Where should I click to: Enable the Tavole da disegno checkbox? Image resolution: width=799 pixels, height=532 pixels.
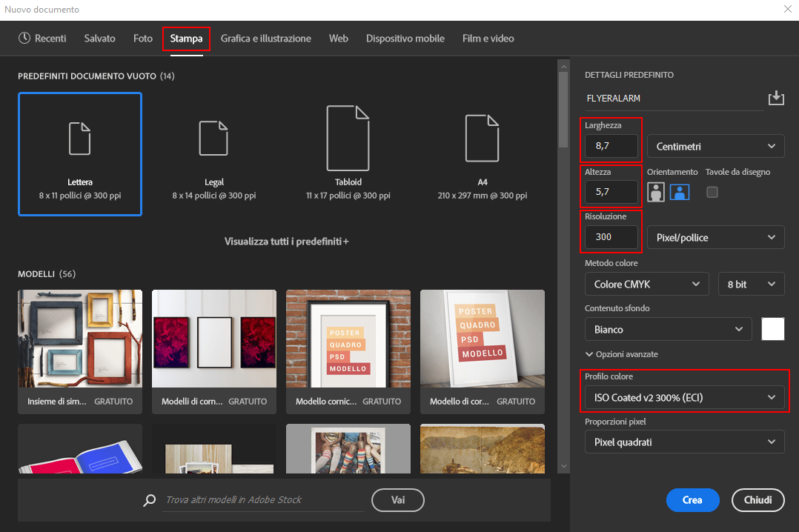(x=712, y=192)
